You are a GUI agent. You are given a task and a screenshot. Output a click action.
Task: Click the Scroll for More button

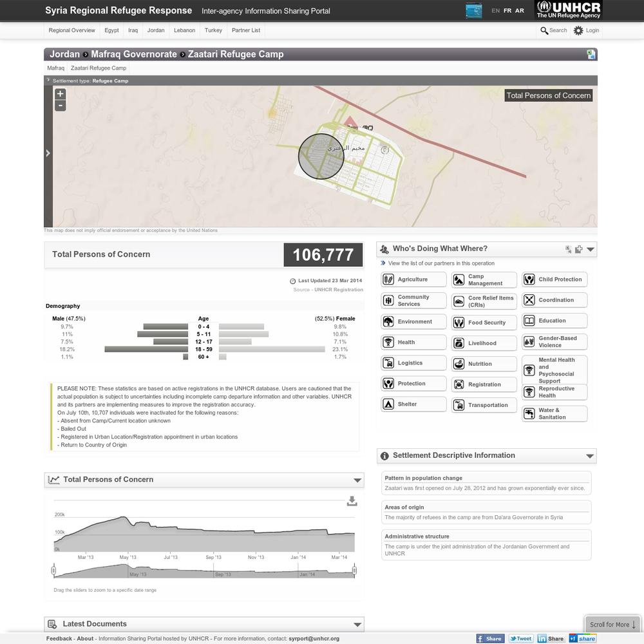(612, 624)
